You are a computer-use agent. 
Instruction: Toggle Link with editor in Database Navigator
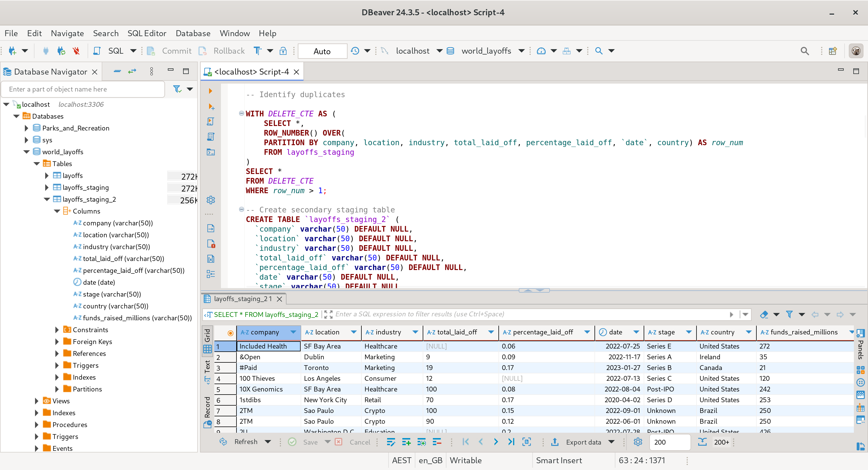132,71
